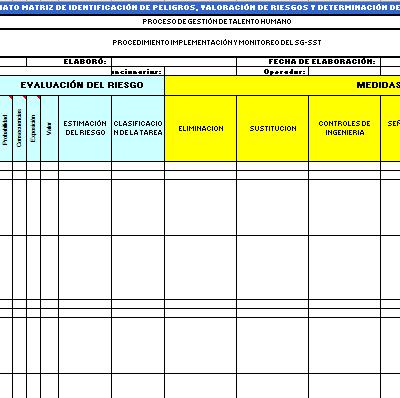Viewport: 400px width, 398px height.
Task: Click first empty cell under ESTIMACIÓN DEL RIESGO
Action: pos(85,166)
